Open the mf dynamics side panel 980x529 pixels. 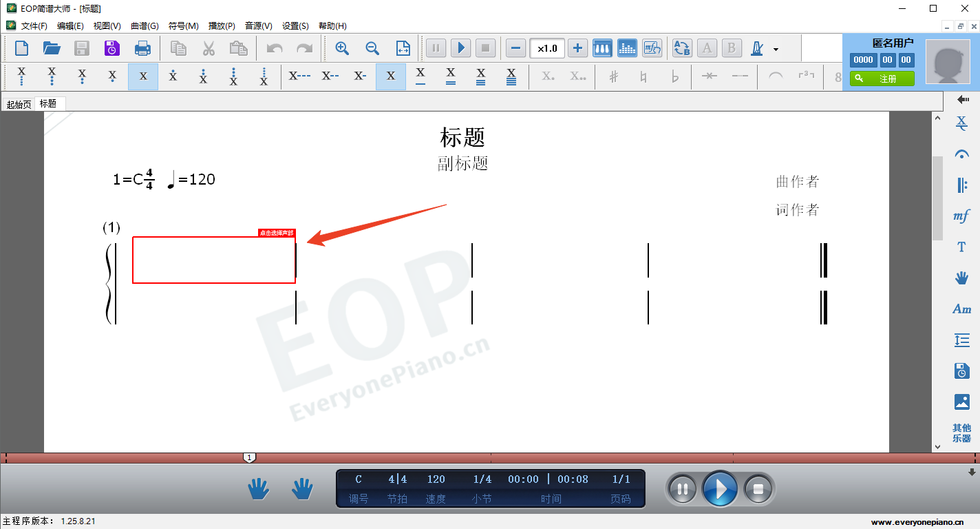[961, 216]
